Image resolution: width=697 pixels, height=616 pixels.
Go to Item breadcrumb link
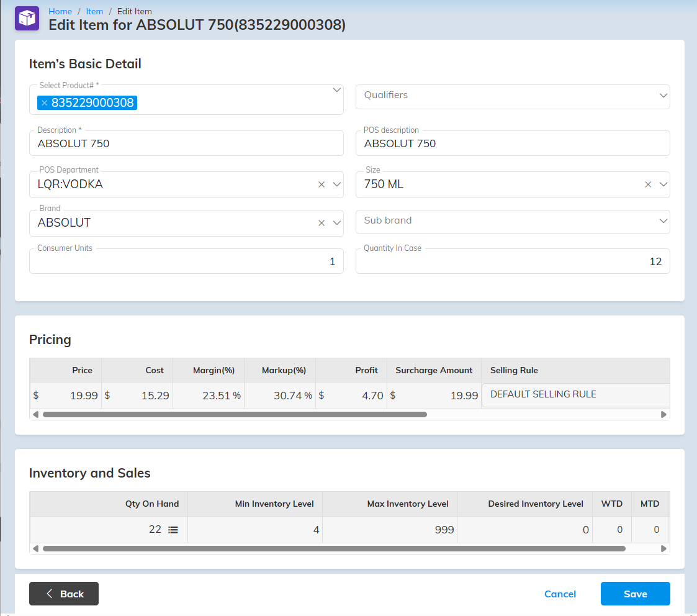[94, 12]
